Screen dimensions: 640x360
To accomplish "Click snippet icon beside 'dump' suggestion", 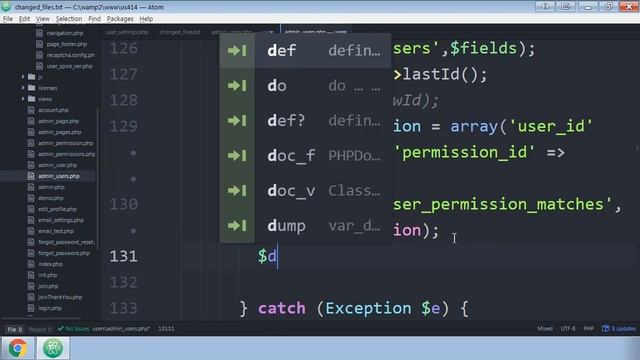I will [237, 226].
